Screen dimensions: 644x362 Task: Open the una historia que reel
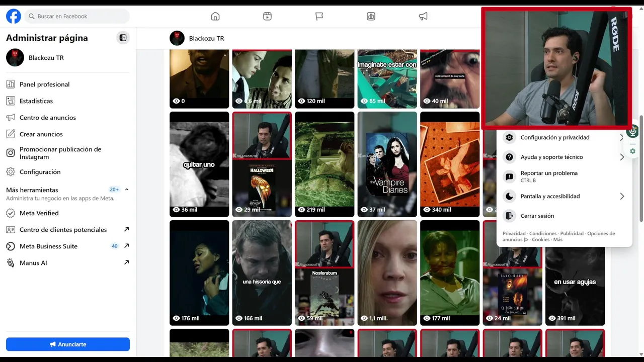(x=262, y=273)
